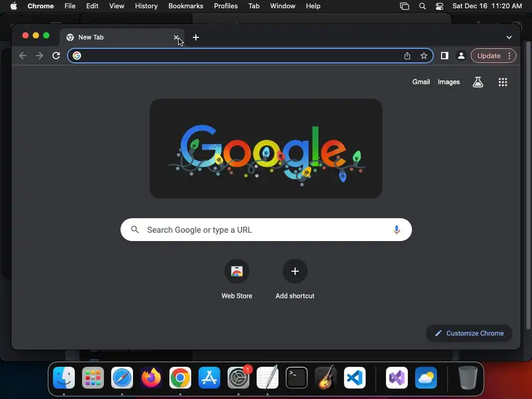532x399 pixels.
Task: Launch Visual Studio Code from the Dock
Action: tap(355, 378)
